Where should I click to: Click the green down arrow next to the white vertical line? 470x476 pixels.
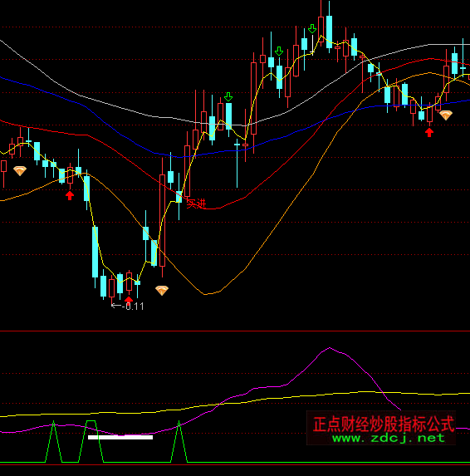click(312, 29)
